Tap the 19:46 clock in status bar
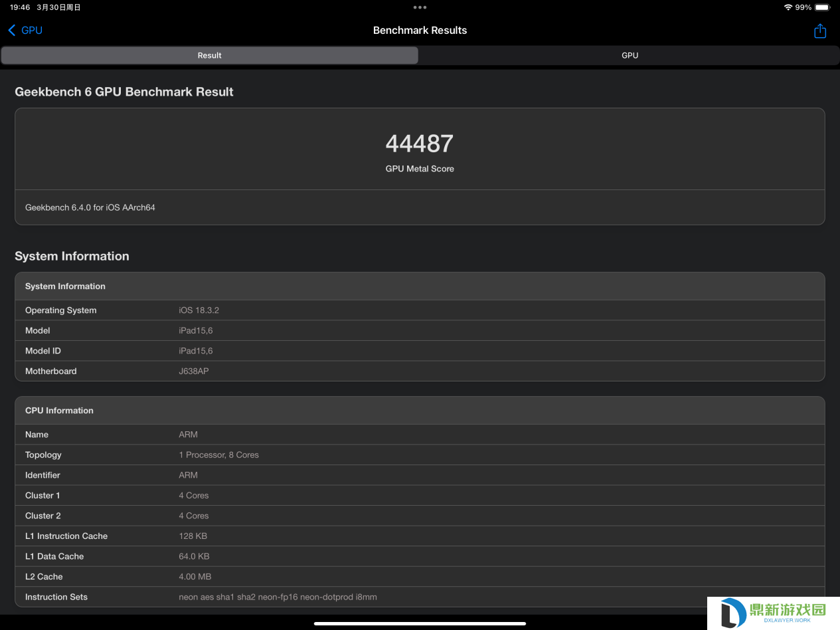 20,7
